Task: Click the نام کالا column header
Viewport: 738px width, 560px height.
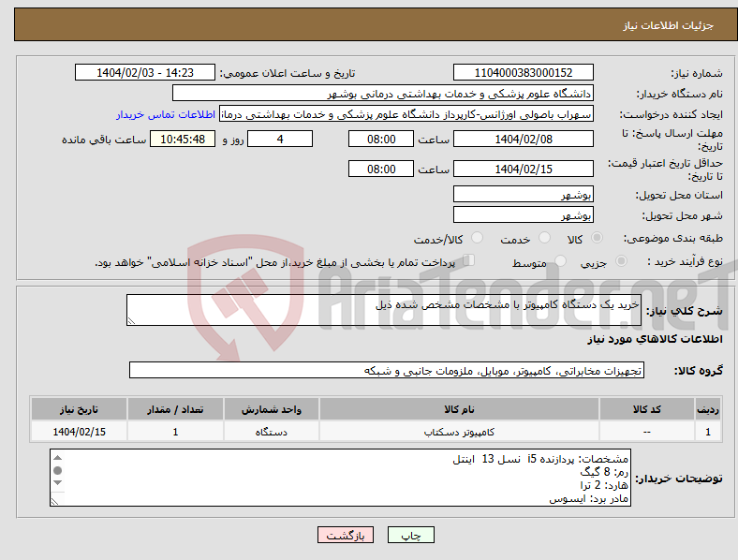Action: [459, 409]
